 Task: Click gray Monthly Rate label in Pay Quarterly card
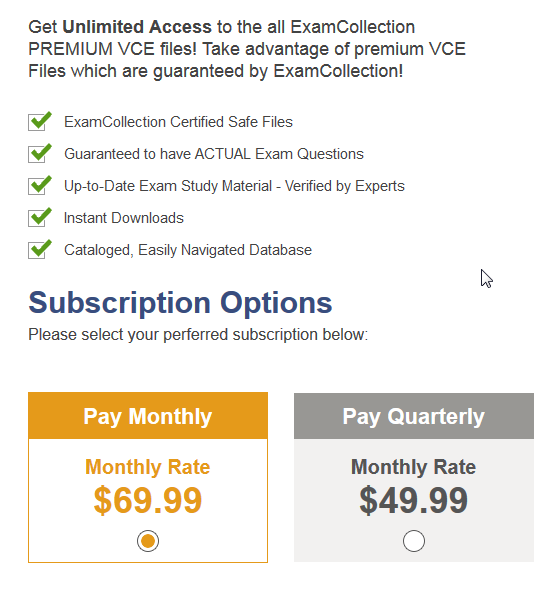[x=414, y=467]
